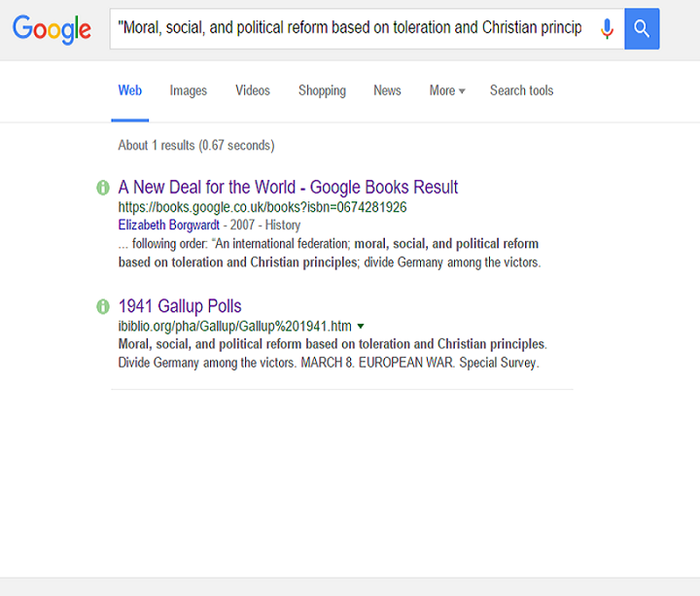Screen dimensions: 700x596
Task: Click the '2007 - History' text
Action: 265,225
